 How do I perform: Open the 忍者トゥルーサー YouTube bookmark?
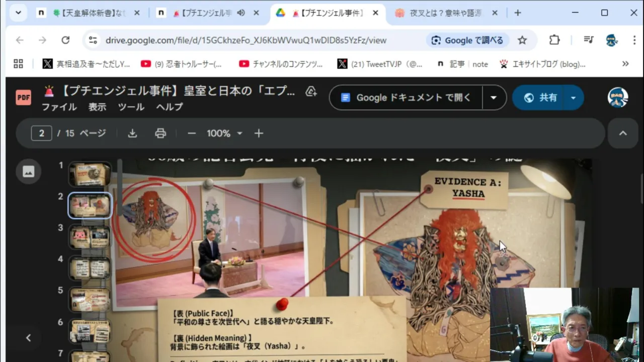181,64
